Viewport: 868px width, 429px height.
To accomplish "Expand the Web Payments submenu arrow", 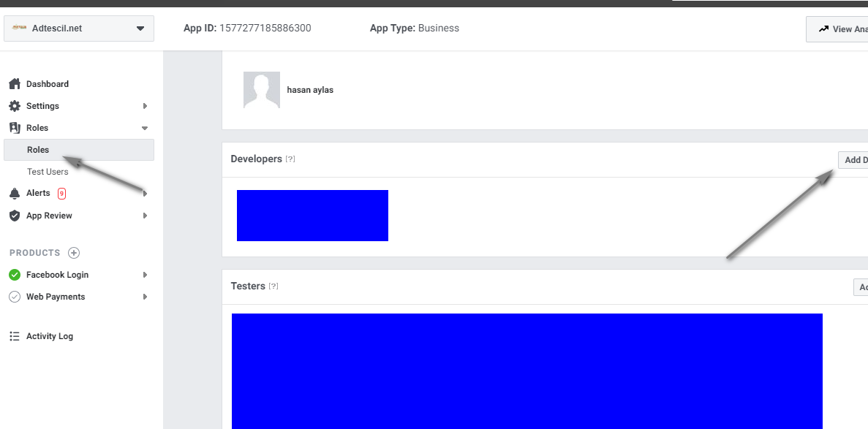I will click(x=145, y=297).
